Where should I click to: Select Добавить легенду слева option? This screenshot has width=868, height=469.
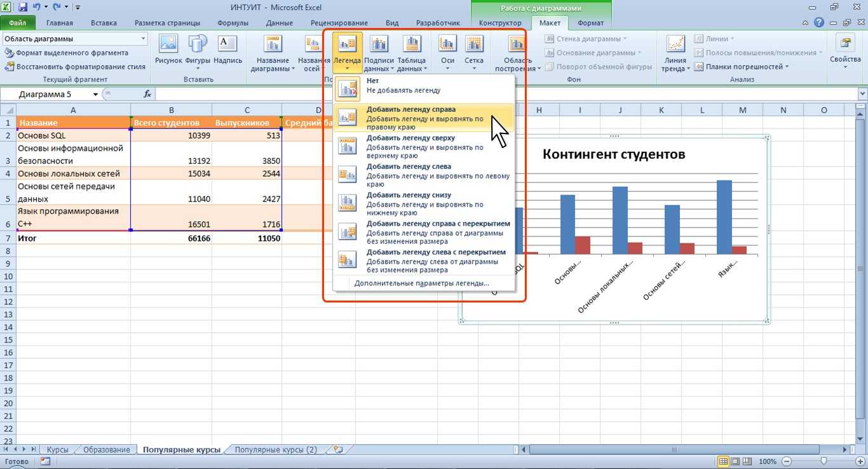[423, 175]
